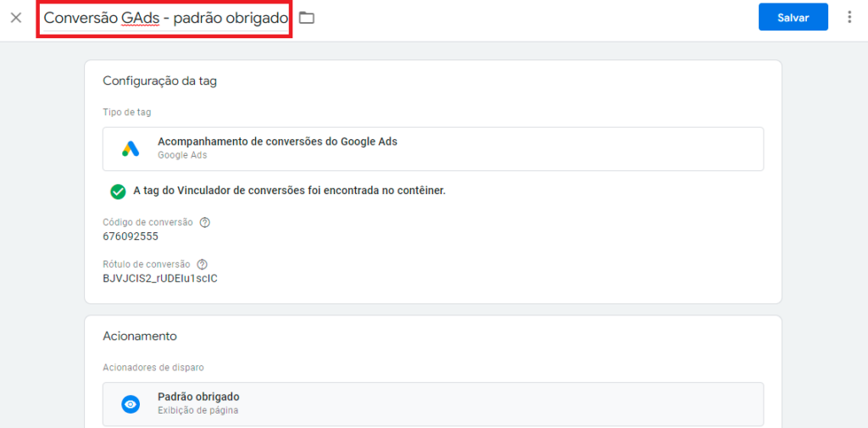This screenshot has height=428, width=868.
Task: Click the Salvar button
Action: point(793,17)
